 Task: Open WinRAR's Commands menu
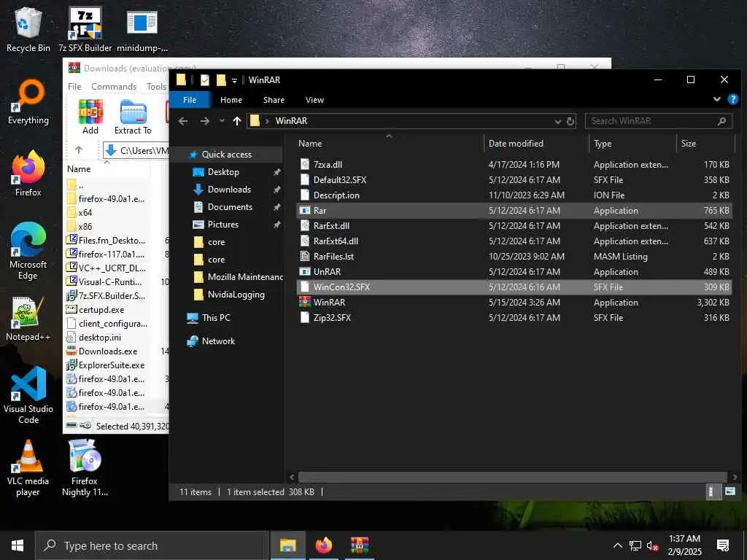point(114,86)
